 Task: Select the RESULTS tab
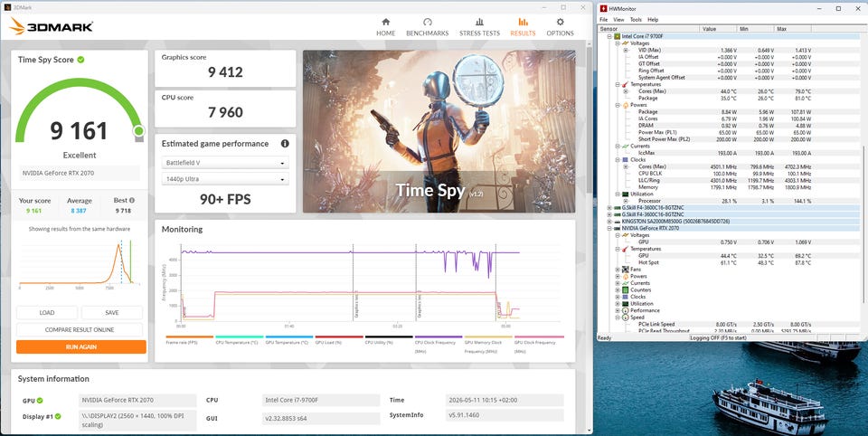coord(523,27)
